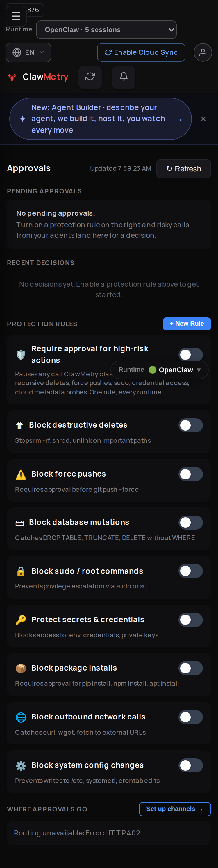
Task: Expand the EN language selector
Action: click(28, 52)
